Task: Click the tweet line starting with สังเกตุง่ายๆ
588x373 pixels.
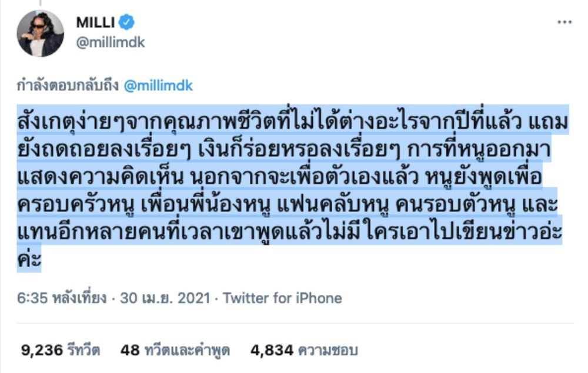Action: click(293, 120)
